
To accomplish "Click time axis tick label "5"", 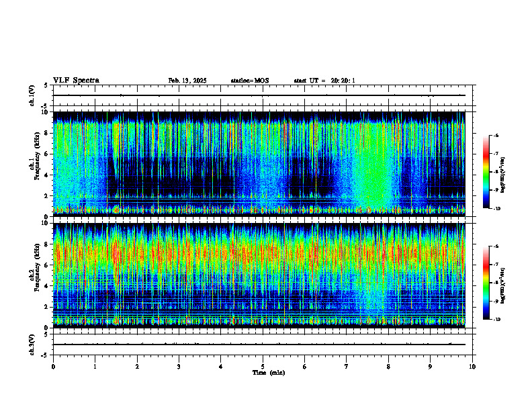I will click(x=263, y=367).
